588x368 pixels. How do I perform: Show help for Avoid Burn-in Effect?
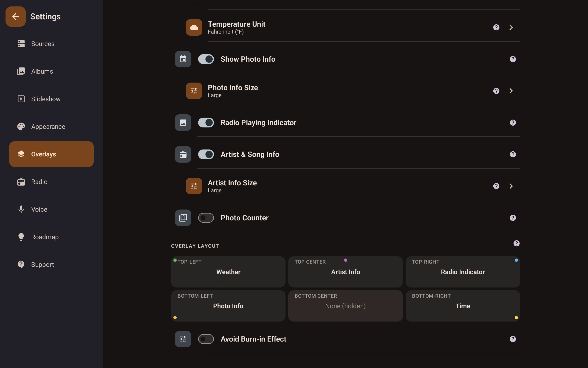pos(513,339)
